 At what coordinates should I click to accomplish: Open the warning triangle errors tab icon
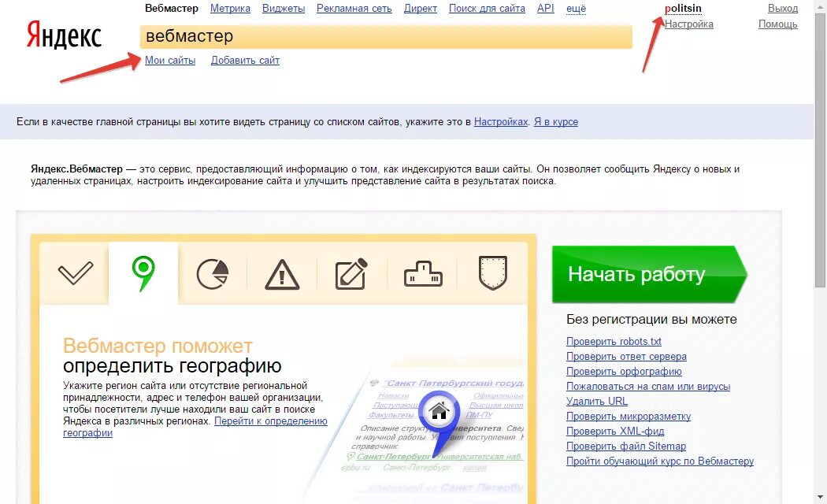(x=282, y=274)
